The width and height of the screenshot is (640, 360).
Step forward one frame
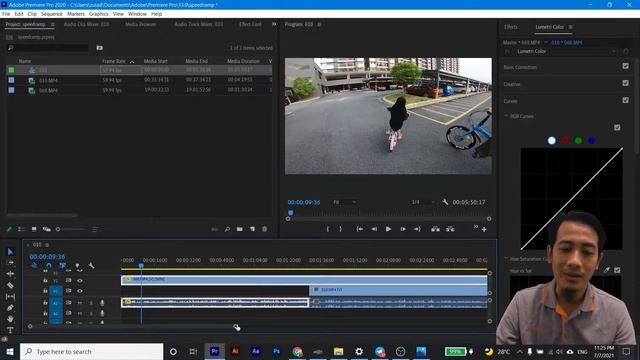(403, 229)
